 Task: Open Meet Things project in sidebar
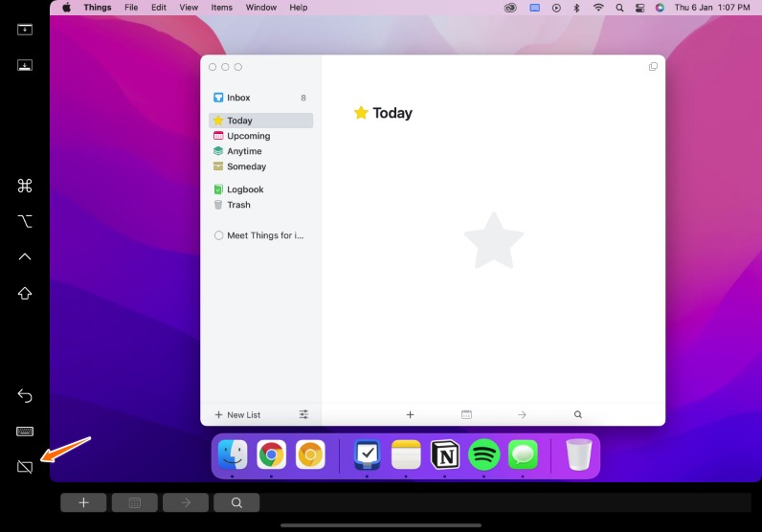click(x=260, y=235)
